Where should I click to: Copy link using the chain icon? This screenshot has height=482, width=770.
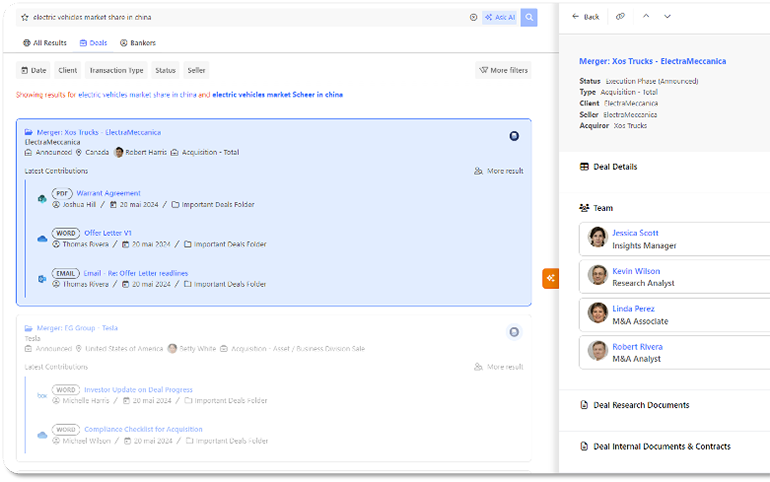[621, 17]
